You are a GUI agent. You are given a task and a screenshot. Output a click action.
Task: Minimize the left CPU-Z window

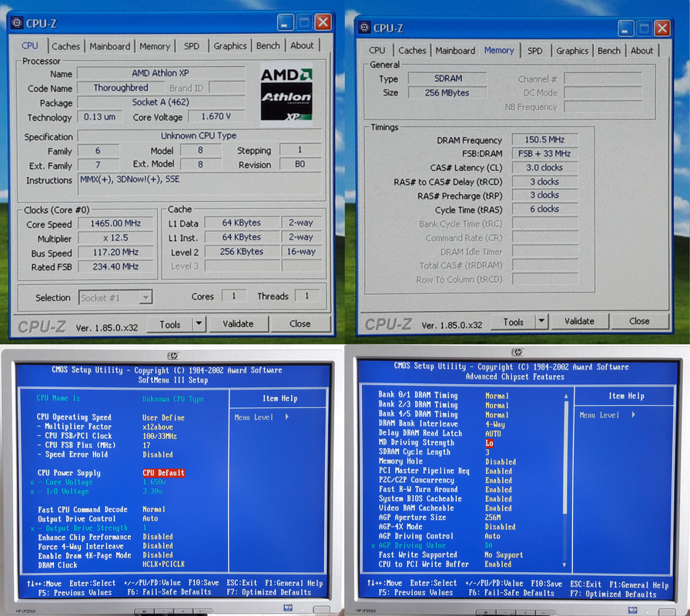[x=285, y=22]
